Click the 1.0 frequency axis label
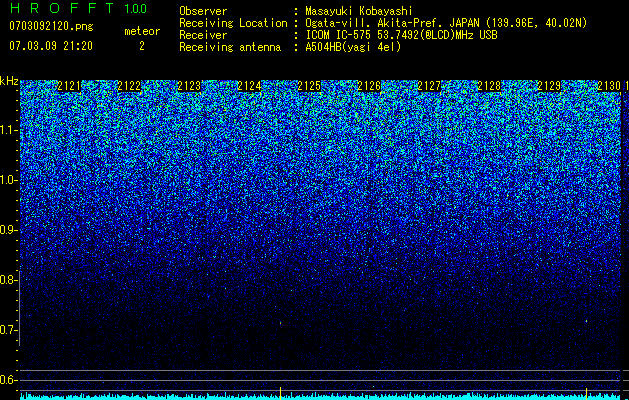Screen dimensions: 629x400 [7, 180]
